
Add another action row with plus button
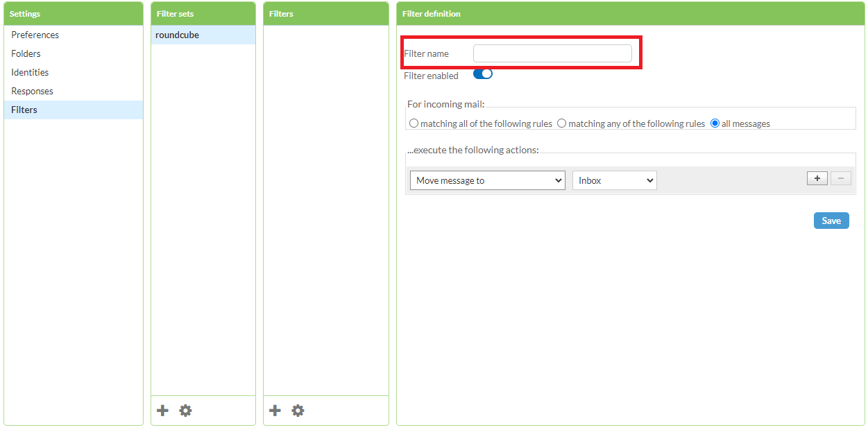click(x=817, y=178)
